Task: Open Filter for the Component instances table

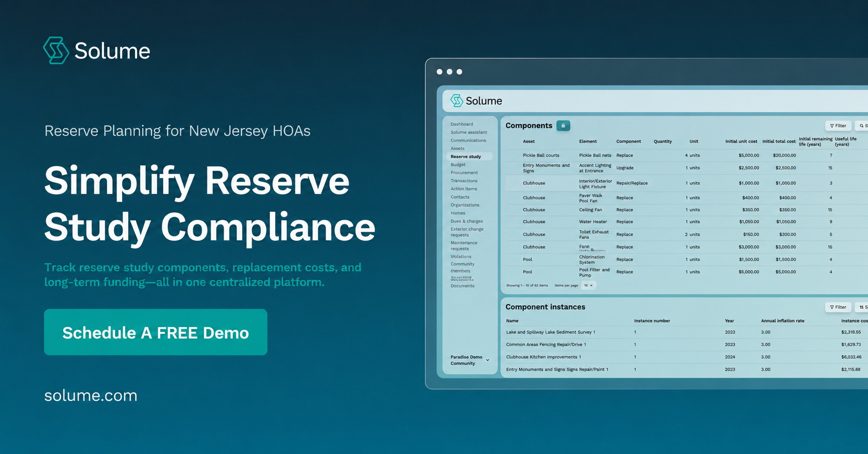Action: (x=838, y=307)
